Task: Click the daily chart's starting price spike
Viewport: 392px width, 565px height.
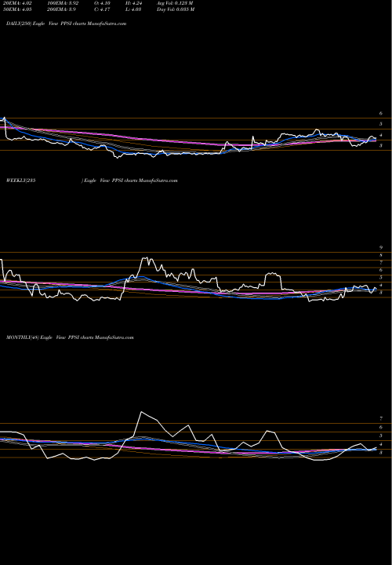Action: pos(4,118)
